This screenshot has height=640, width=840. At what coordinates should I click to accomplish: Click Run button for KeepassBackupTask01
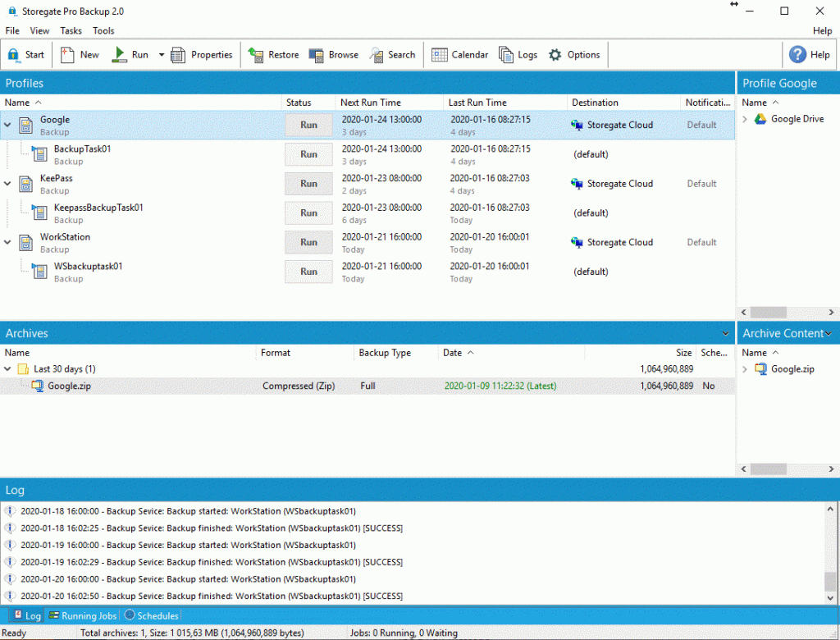point(308,213)
